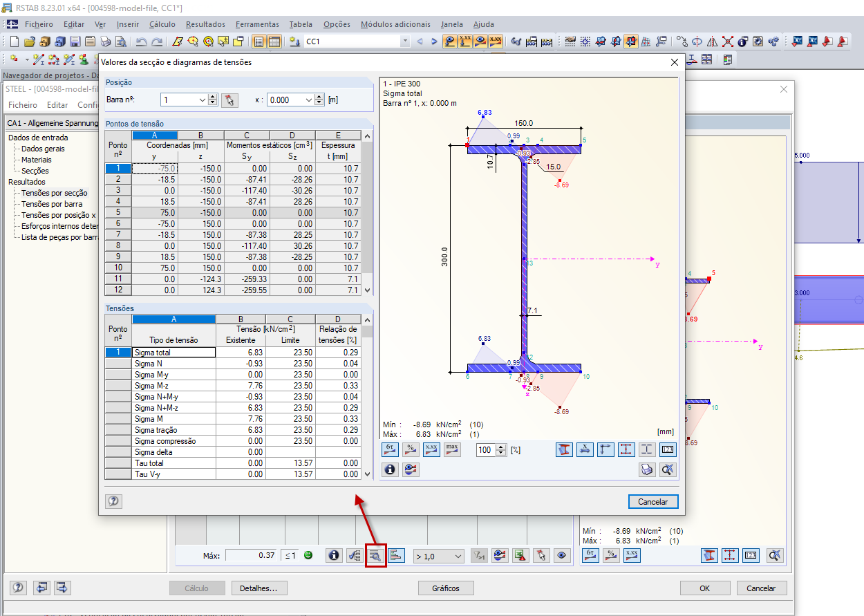Toggle the eye view icon in bottom toolbar
This screenshot has width=864, height=616.
561,555
